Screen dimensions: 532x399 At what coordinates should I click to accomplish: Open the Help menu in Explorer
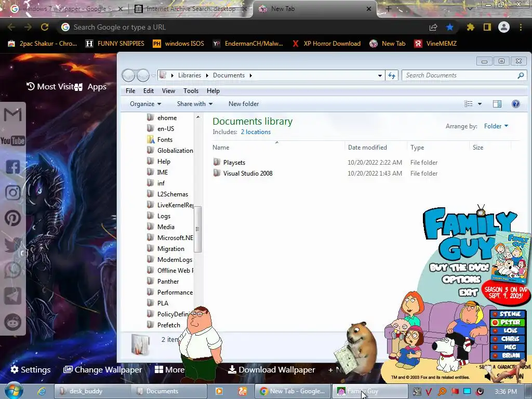coord(213,91)
